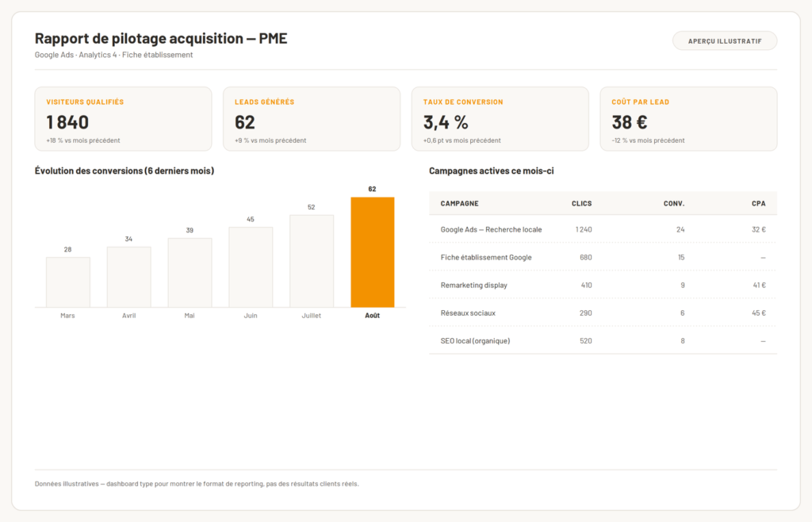Click the Juin bar in conversions chart
This screenshot has height=522, width=812.
coord(251,267)
